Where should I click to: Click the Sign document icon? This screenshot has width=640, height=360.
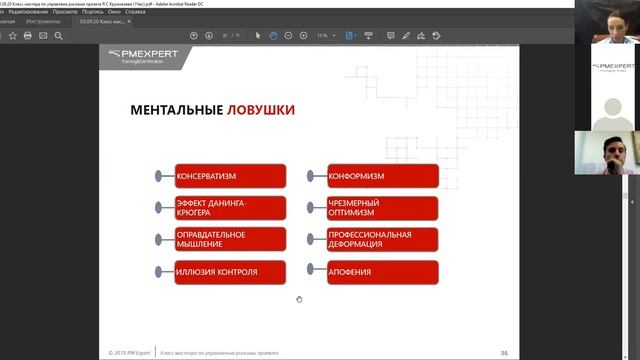pyautogui.click(x=421, y=36)
